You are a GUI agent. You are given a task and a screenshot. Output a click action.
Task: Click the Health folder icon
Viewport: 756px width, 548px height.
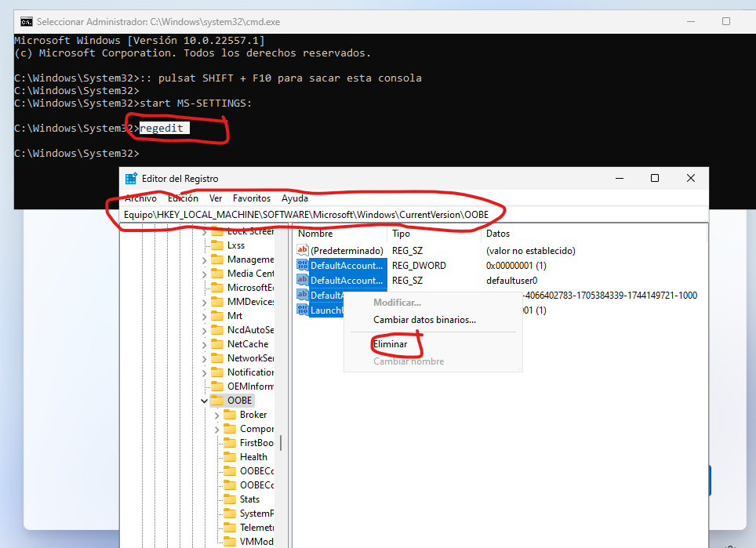click(230, 457)
